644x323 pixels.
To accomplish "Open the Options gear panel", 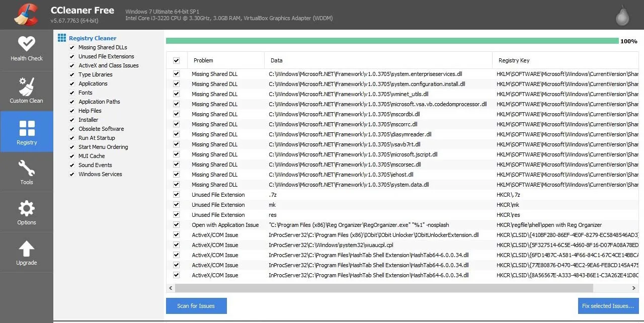I will pyautogui.click(x=27, y=211).
